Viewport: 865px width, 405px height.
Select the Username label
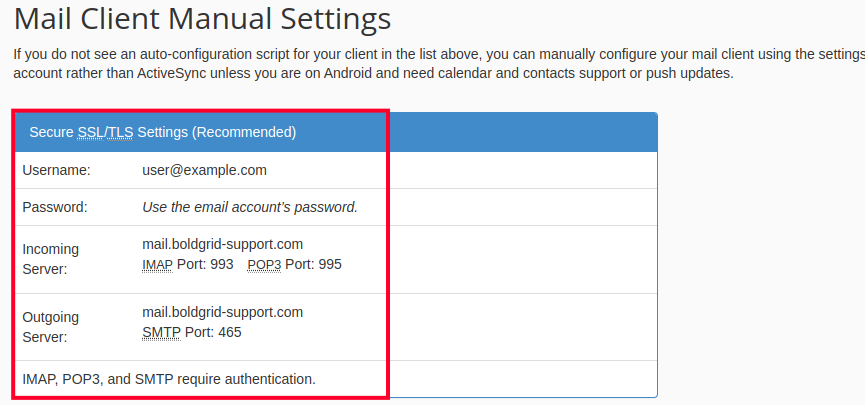pyautogui.click(x=56, y=170)
